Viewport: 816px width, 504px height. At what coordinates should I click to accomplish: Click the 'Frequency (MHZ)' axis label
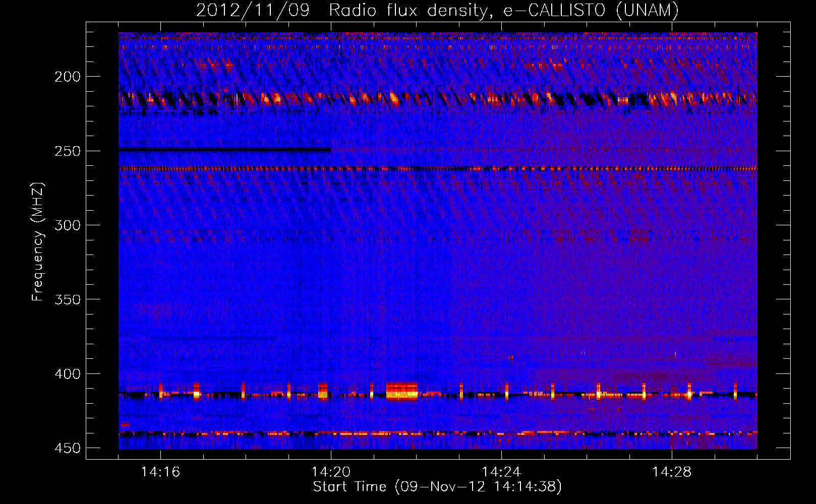[x=38, y=242]
